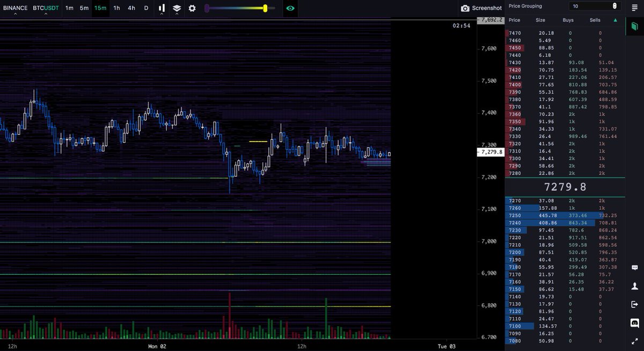Select the 7100 bid price row

tap(565, 326)
